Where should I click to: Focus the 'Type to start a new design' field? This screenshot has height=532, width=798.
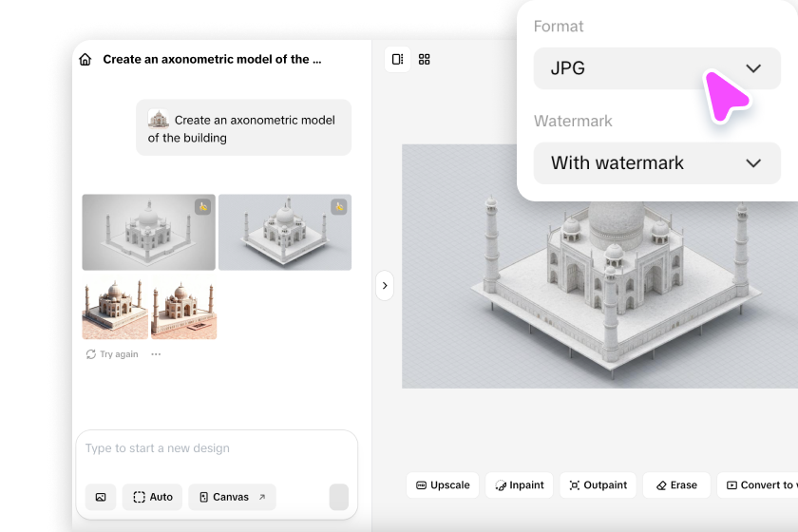217,448
